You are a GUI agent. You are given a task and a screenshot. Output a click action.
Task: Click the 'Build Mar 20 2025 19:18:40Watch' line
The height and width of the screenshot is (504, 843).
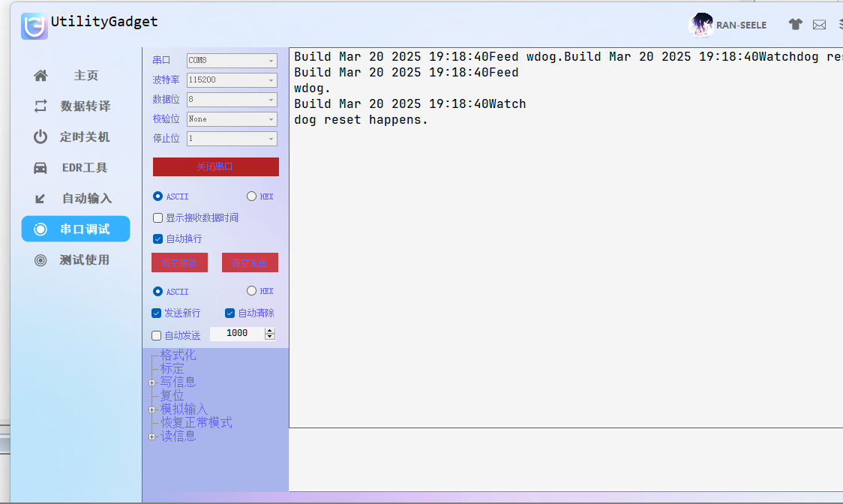tap(409, 103)
